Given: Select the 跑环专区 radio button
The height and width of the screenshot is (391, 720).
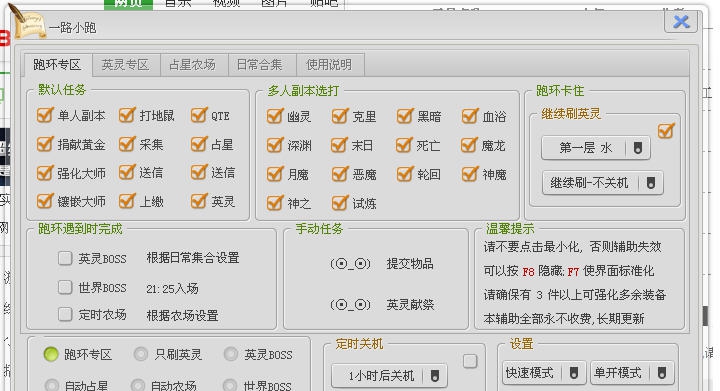Looking at the screenshot, I should point(51,354).
